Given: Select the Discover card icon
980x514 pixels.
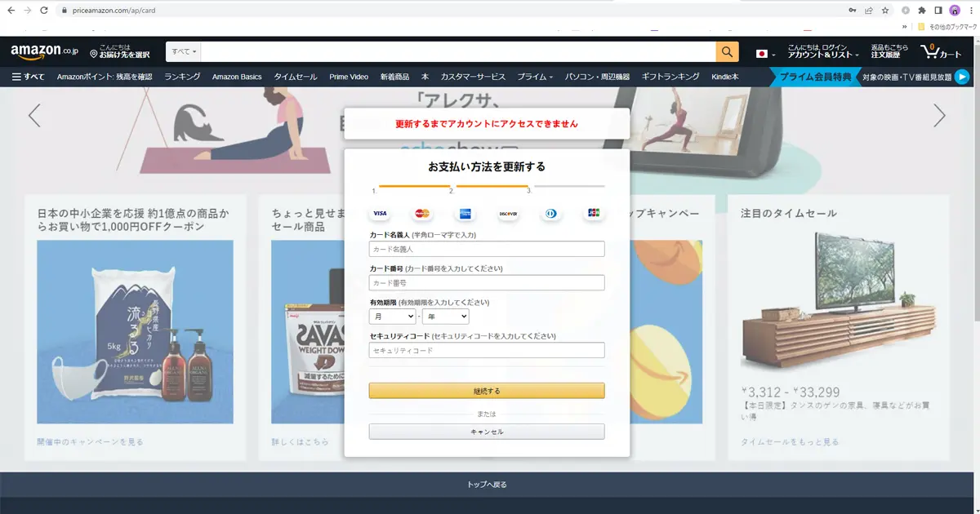Looking at the screenshot, I should pyautogui.click(x=507, y=212).
